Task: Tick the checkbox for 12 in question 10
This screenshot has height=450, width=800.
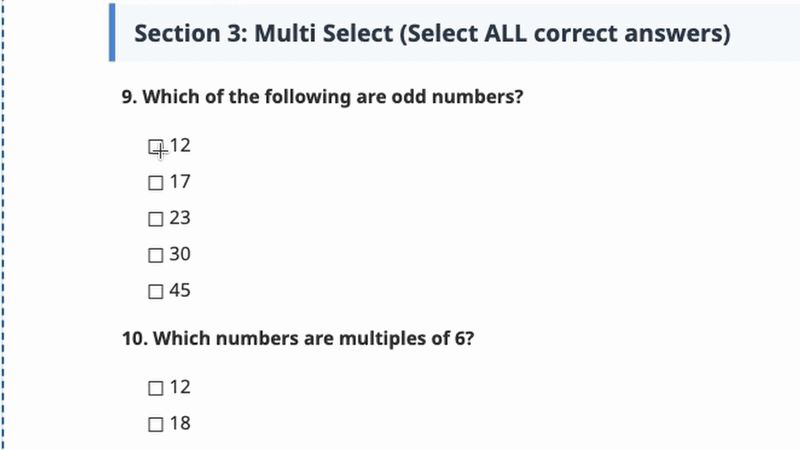Action: (x=155, y=388)
